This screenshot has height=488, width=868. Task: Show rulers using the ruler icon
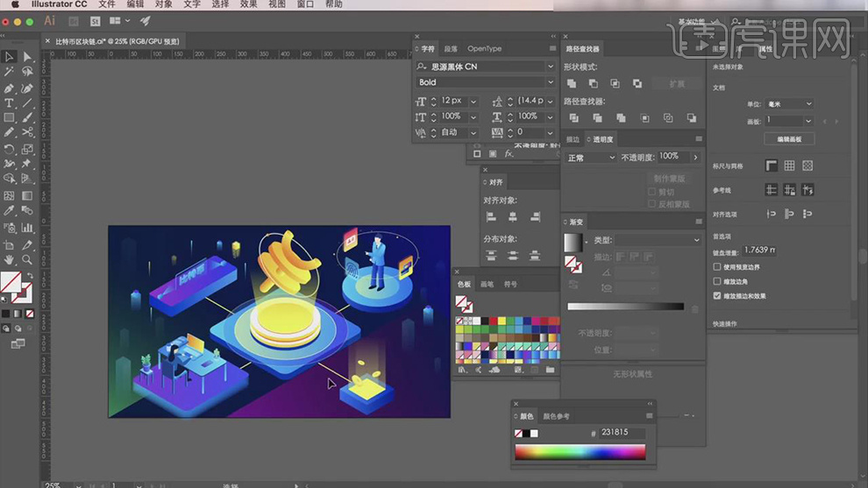tap(772, 166)
